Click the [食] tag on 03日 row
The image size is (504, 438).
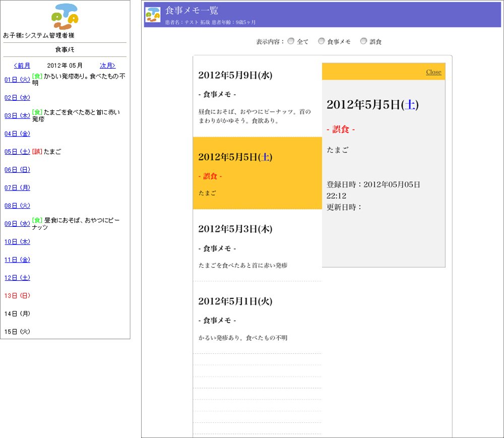point(37,112)
